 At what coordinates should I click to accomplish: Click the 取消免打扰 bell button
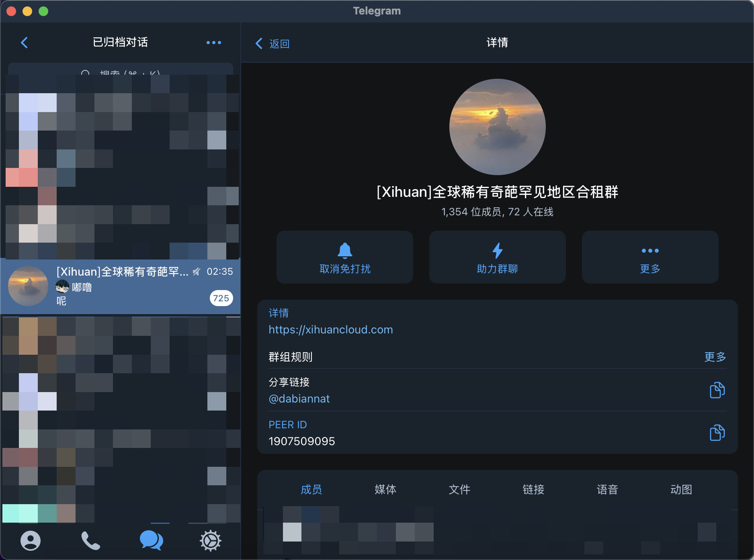coord(345,257)
